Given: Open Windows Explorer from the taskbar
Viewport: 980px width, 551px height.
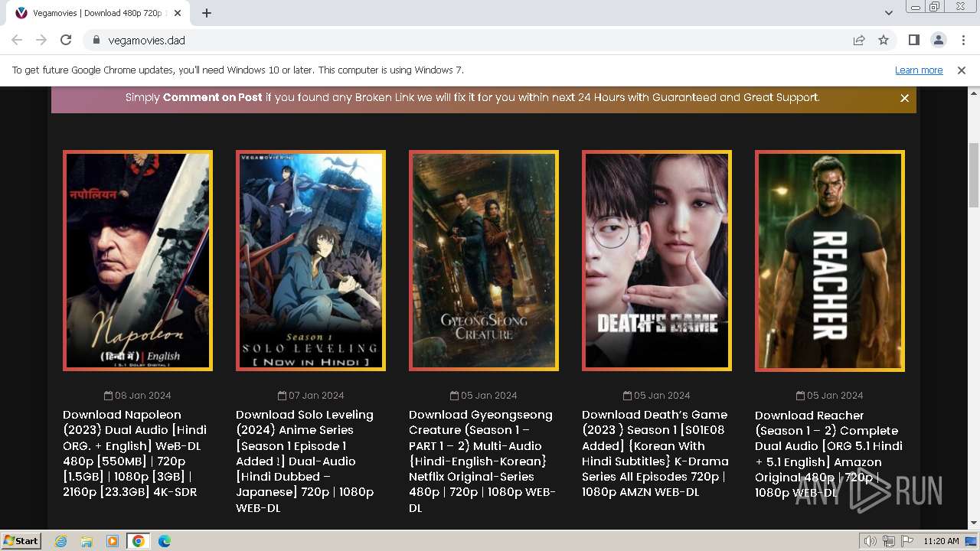Looking at the screenshot, I should click(x=87, y=541).
